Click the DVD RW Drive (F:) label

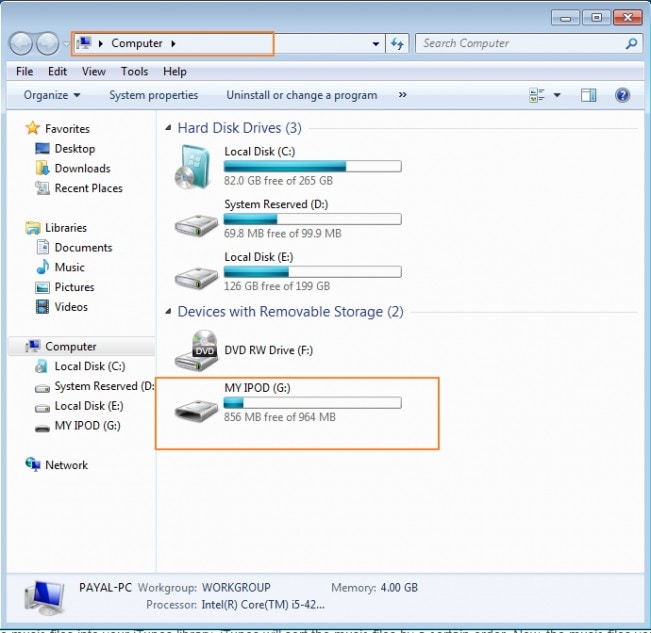(269, 350)
